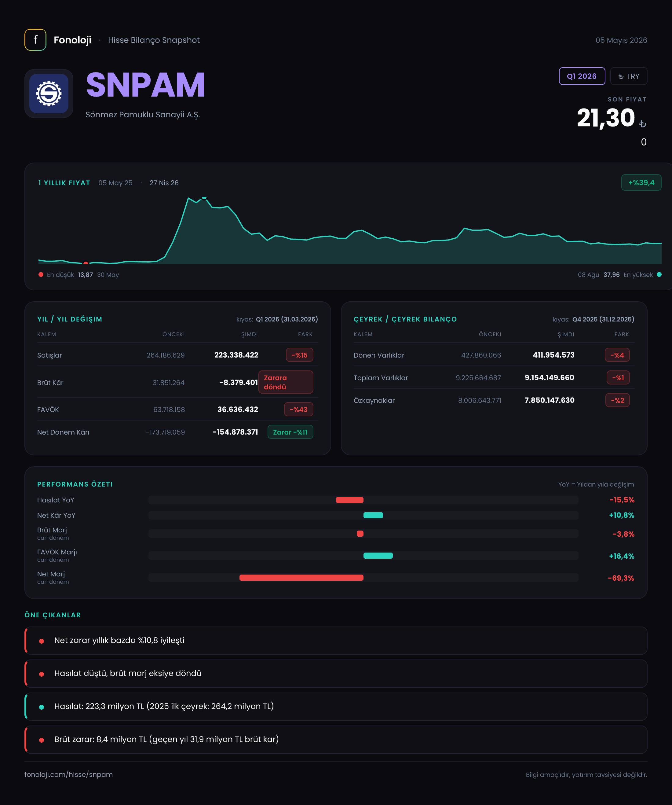Click the 'Zarara döndü' badge
Viewport: 672px width, 805px height.
(x=285, y=382)
